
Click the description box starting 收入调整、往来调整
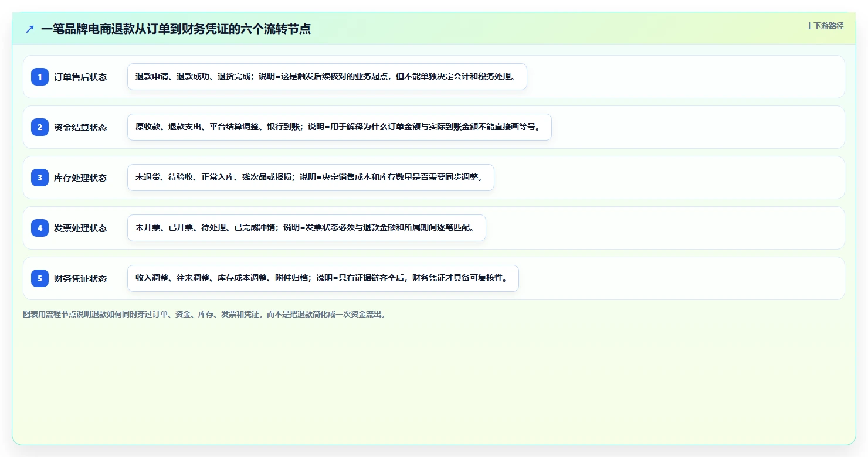(x=323, y=278)
